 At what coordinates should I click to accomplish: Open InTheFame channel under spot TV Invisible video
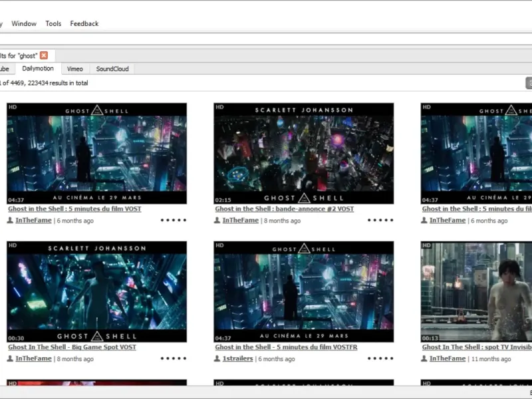click(448, 358)
